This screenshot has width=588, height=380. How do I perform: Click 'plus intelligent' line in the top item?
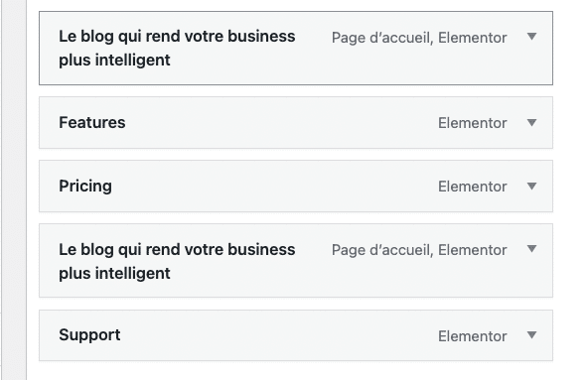coord(114,61)
